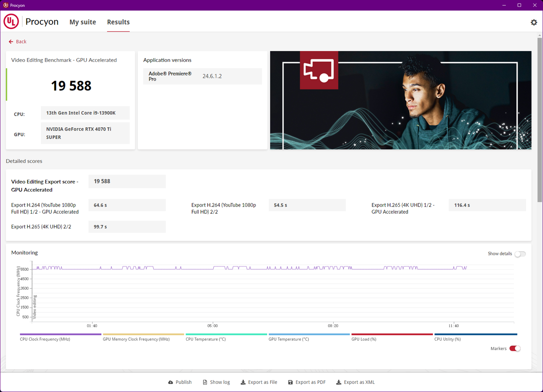Open settings via gear icon
Image resolution: width=543 pixels, height=392 pixels.
534,22
